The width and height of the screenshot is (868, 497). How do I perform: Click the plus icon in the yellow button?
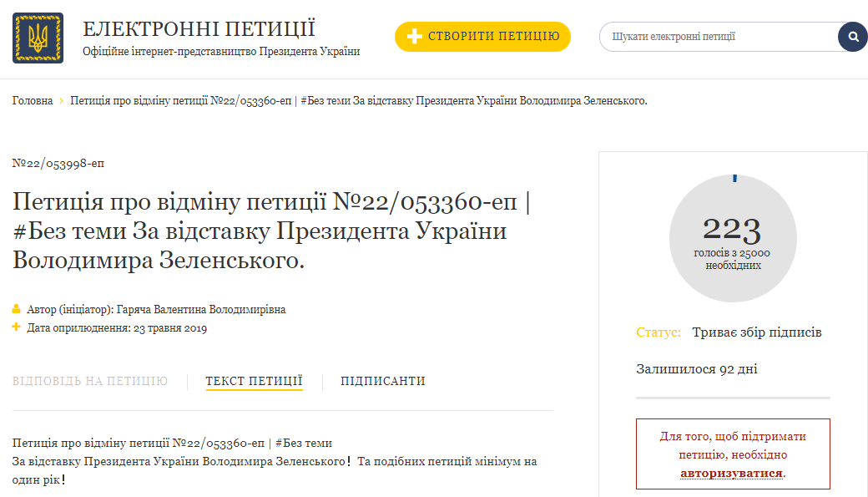point(415,37)
